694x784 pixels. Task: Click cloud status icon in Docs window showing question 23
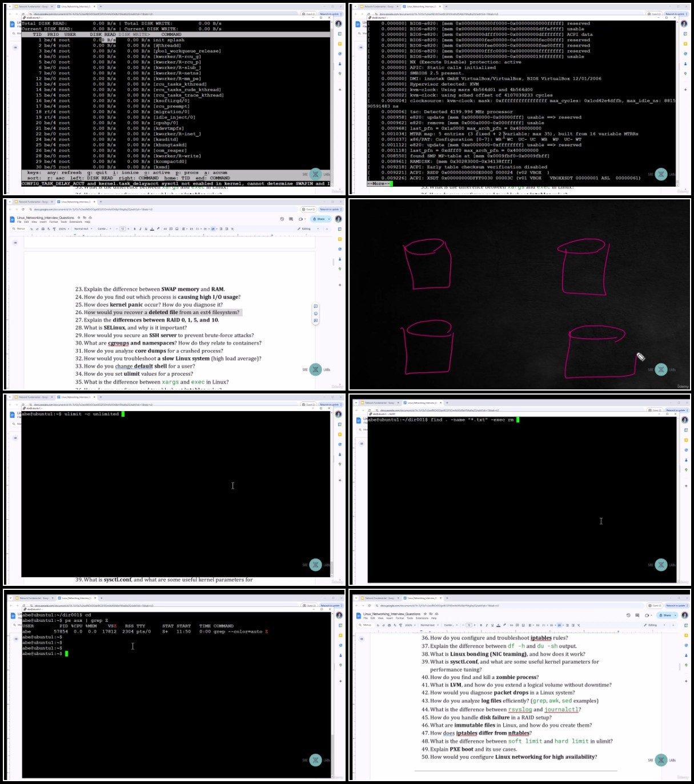90,218
